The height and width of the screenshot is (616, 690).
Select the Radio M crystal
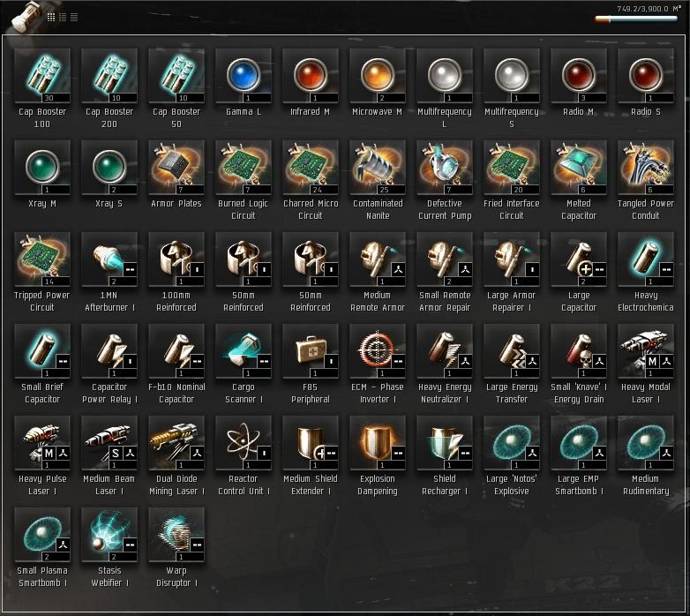(x=579, y=76)
